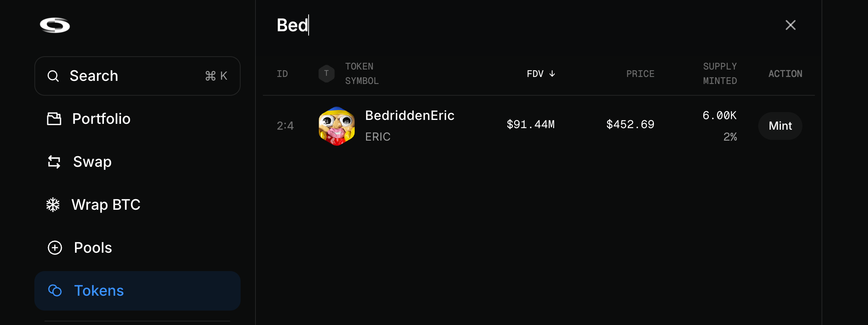Open the BedriddenEric token name link
The width and height of the screenshot is (868, 325).
pos(410,116)
